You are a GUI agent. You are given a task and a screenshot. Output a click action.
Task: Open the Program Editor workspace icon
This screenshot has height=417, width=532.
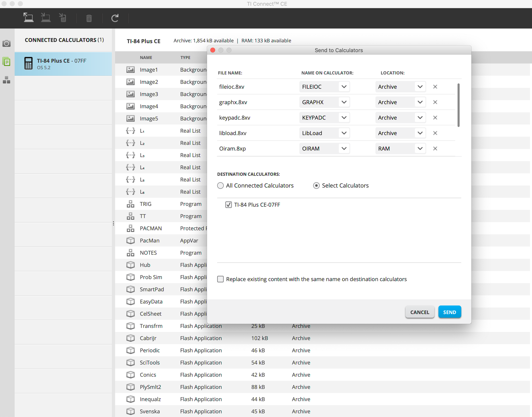pyautogui.click(x=7, y=80)
